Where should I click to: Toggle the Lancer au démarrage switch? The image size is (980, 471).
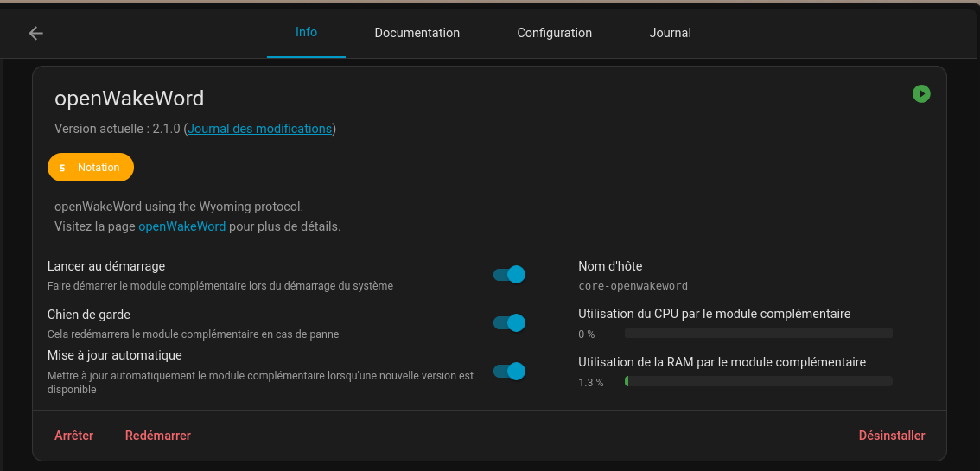[509, 275]
